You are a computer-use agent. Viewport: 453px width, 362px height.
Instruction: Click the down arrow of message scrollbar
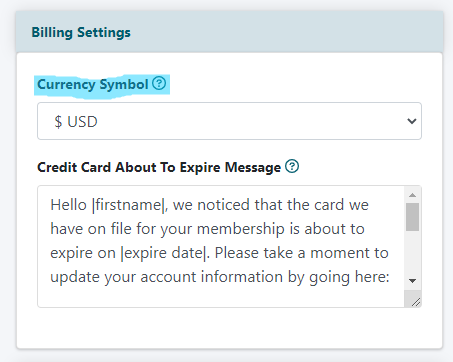click(x=413, y=281)
